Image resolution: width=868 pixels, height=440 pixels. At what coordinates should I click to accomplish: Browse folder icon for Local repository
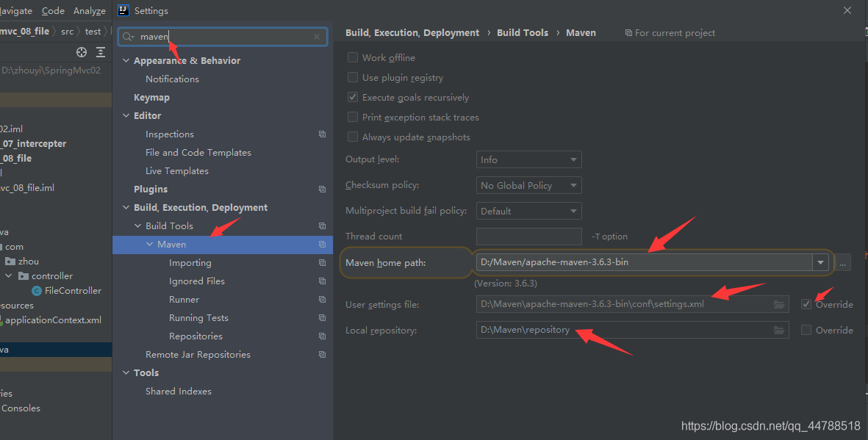779,331
